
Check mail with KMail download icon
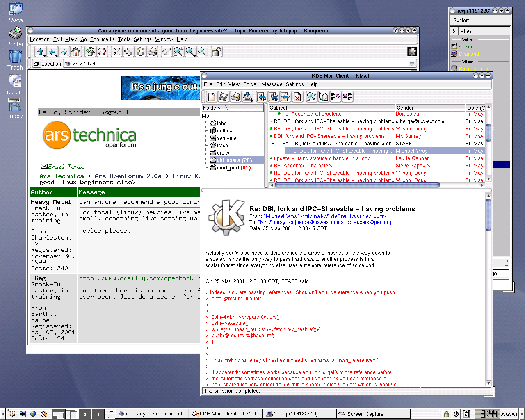pos(247,97)
